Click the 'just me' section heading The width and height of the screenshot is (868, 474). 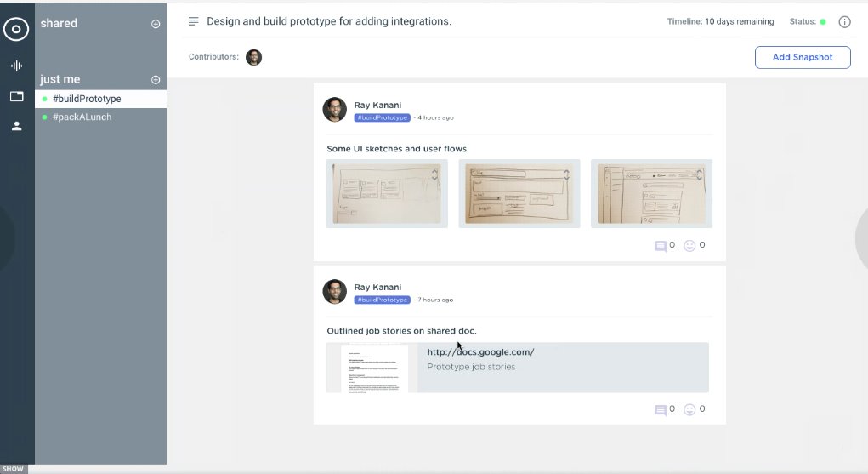point(60,79)
